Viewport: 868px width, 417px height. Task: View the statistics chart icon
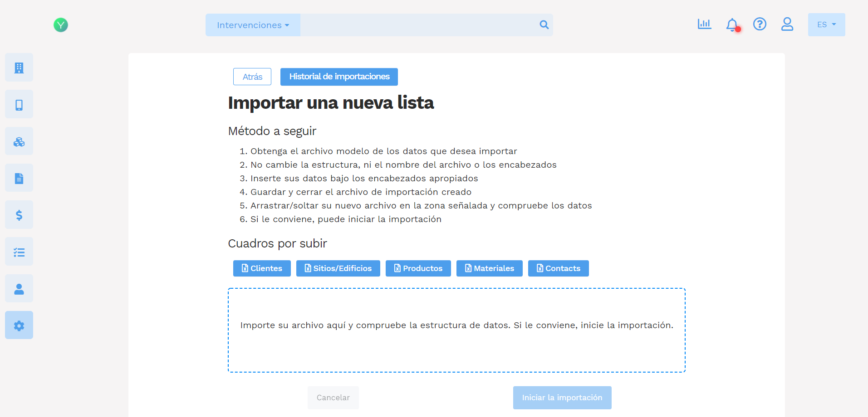click(x=704, y=24)
